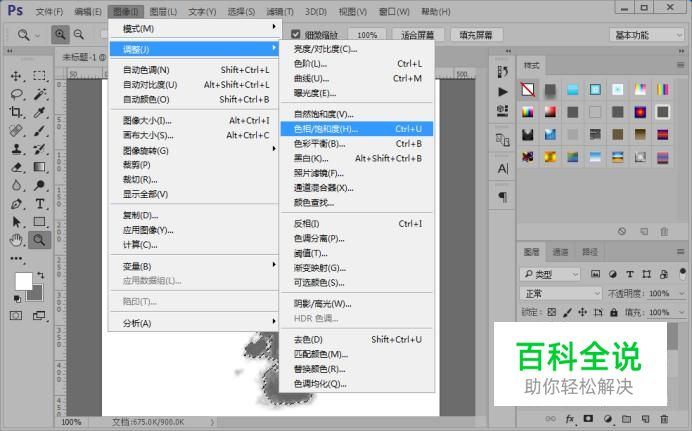Image resolution: width=692 pixels, height=431 pixels.
Task: Toggle lock all padlock icon
Action: point(614,312)
